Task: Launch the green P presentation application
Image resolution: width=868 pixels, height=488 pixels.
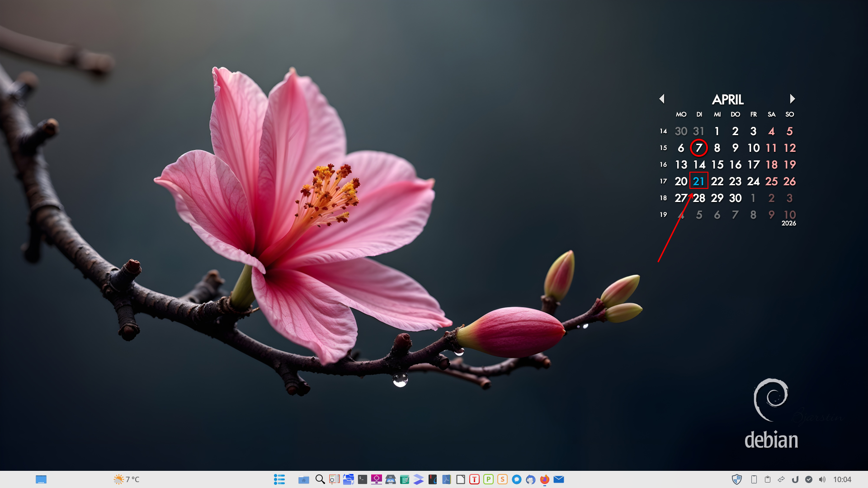Action: pos(488,479)
